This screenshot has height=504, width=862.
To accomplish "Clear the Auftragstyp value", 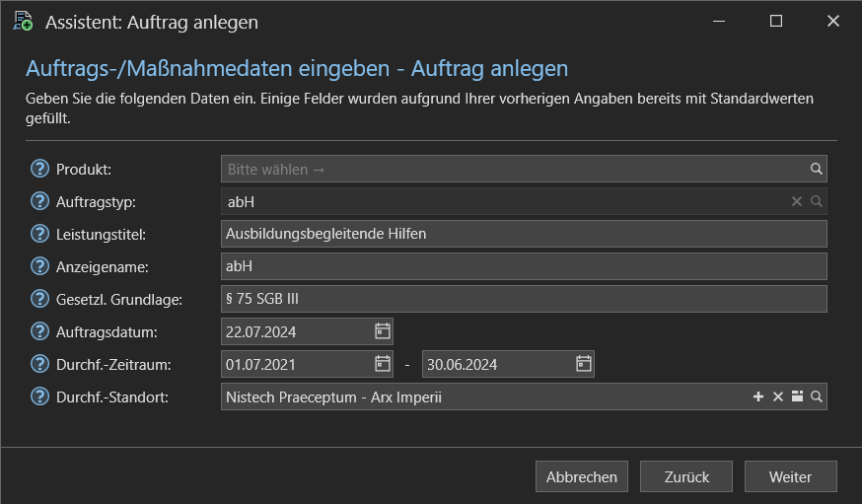I will pyautogui.click(x=797, y=202).
